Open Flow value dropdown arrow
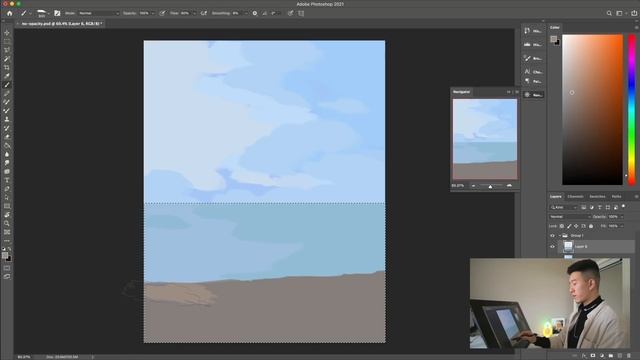This screenshot has width=640, height=360. [x=194, y=13]
